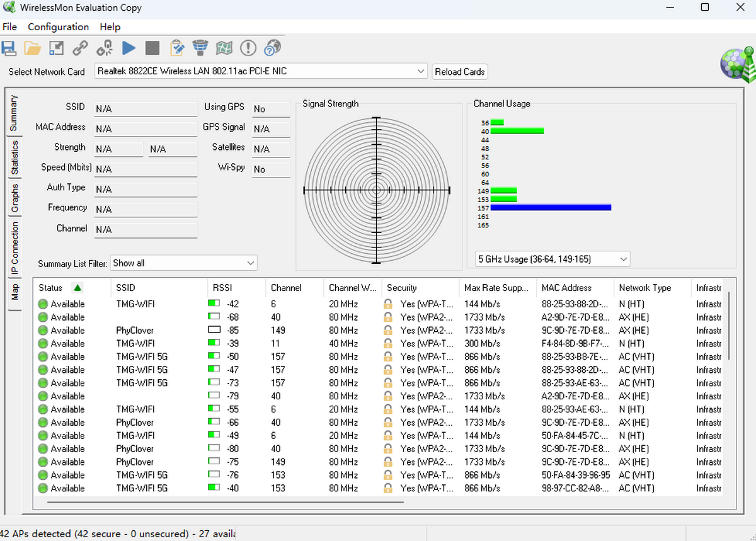
Task: Click 300 Mb/s max rate cell
Action: point(483,343)
